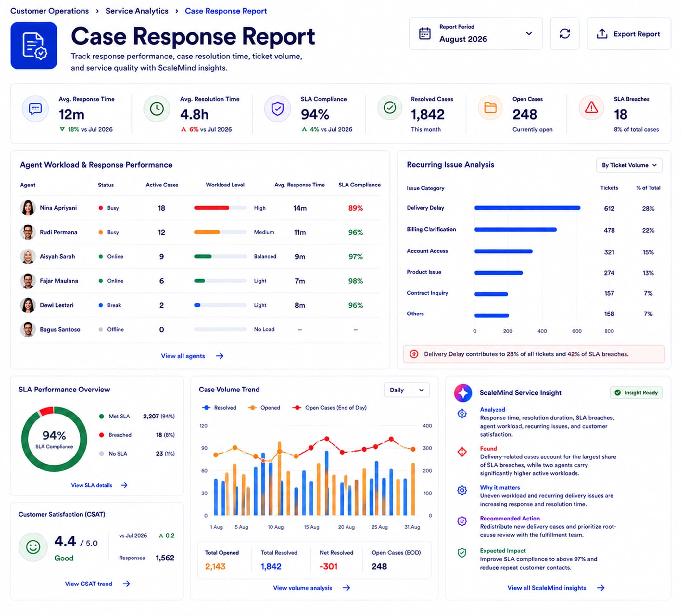Click the arrow next to View all ScaleMind insights
The width and height of the screenshot is (682, 616).
[600, 588]
